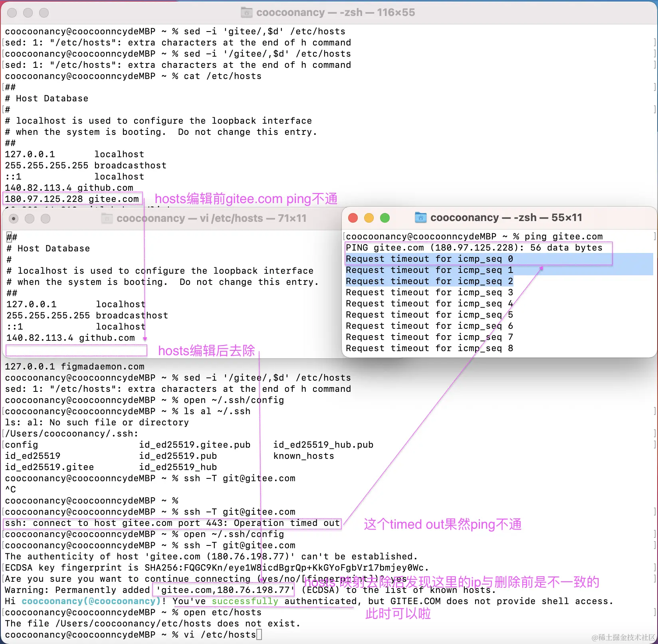This screenshot has height=644, width=658.
Task: Click 'Request timeout for icmp_seq 2'
Action: point(430,281)
